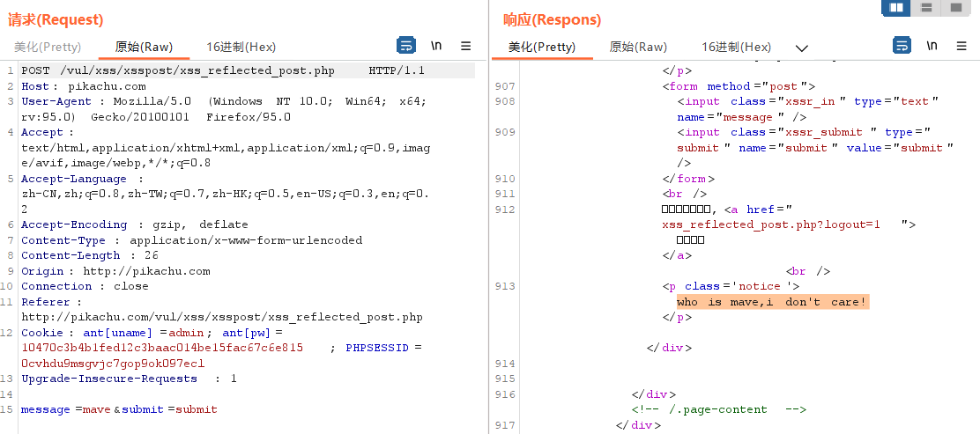The image size is (980, 434).
Task: Toggle \n non-printable characters in Request panel
Action: [436, 46]
